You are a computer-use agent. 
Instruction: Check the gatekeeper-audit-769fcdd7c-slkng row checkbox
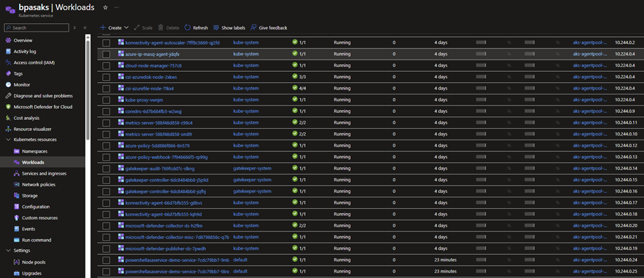106,168
